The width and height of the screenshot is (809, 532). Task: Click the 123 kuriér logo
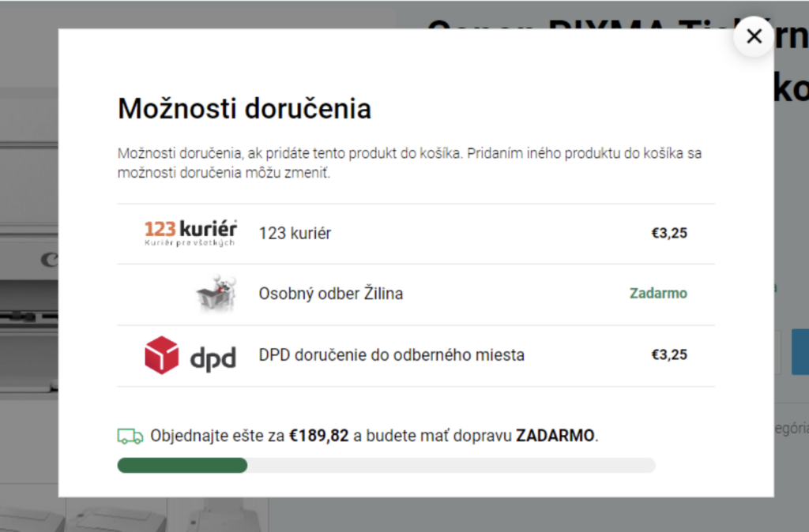pos(190,233)
